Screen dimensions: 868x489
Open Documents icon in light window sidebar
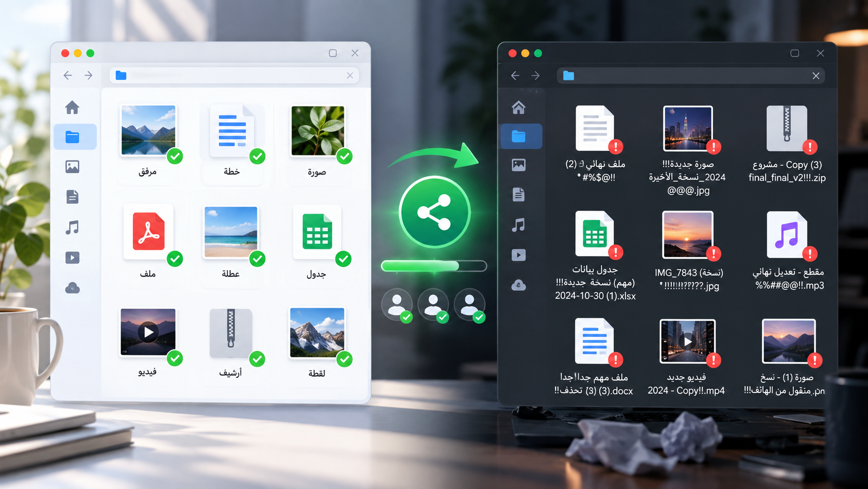click(x=72, y=197)
